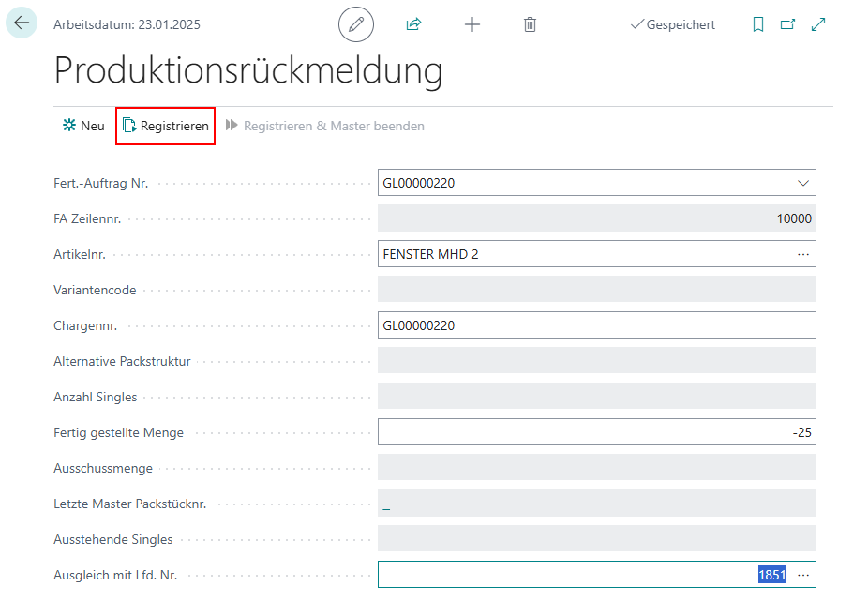868x602 pixels.
Task: Click the back arrow button
Action: pos(22,23)
